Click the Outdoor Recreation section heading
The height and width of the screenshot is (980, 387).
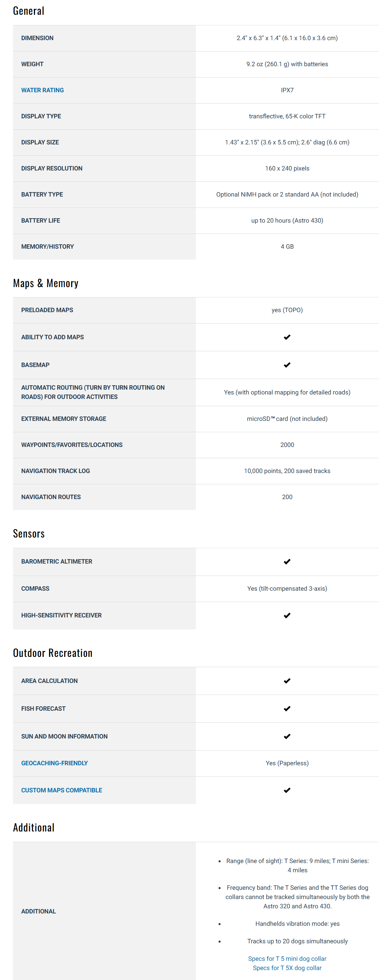(x=52, y=653)
